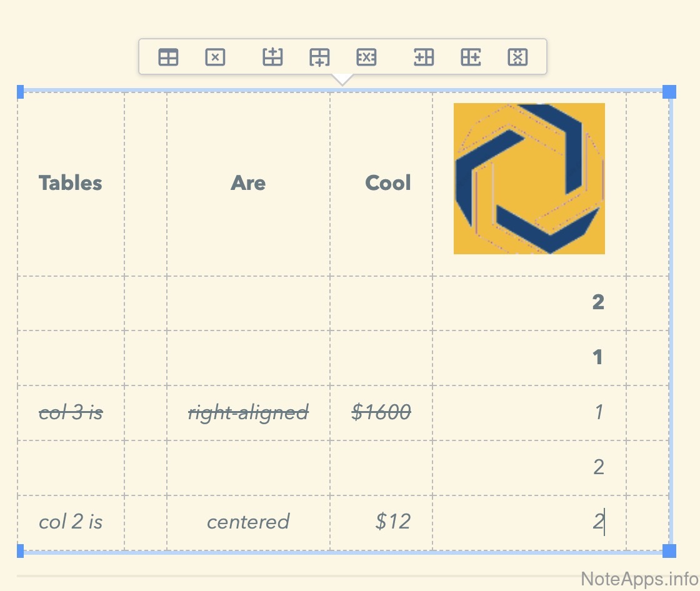Click the "Cool" header cell

(388, 183)
